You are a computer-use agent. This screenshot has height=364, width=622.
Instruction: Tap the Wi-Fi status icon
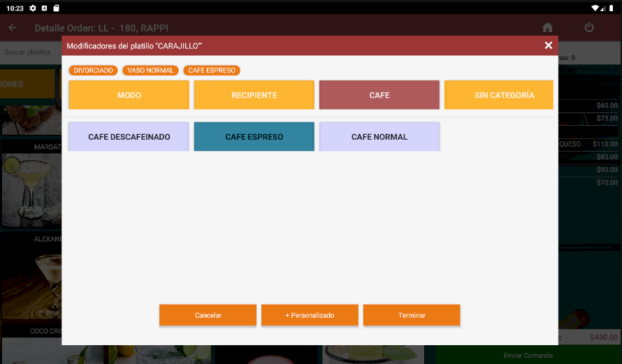(x=595, y=8)
